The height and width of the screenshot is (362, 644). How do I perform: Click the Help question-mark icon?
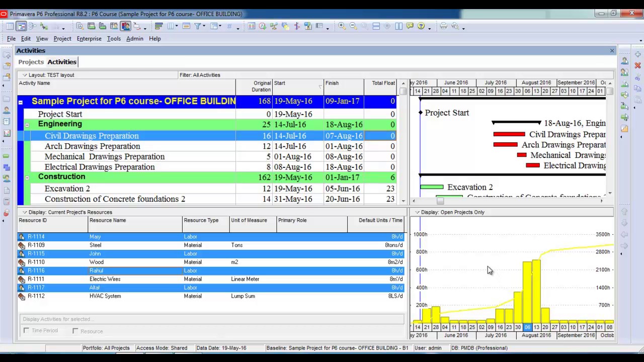(421, 26)
